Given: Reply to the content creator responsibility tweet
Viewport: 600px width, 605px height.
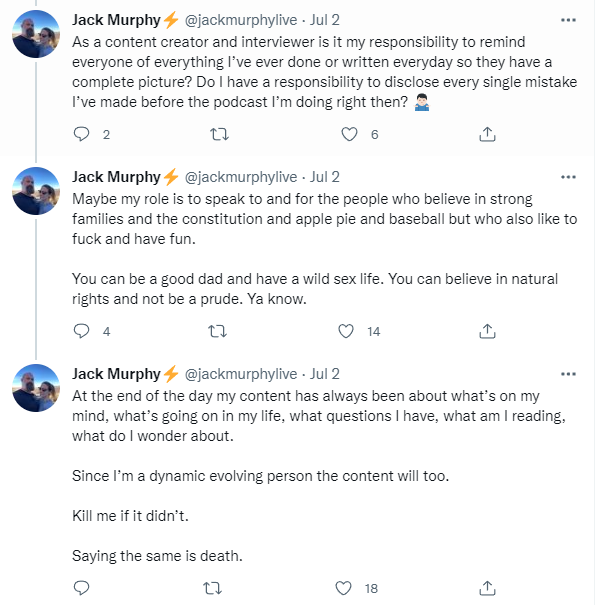Looking at the screenshot, I should pos(83,134).
